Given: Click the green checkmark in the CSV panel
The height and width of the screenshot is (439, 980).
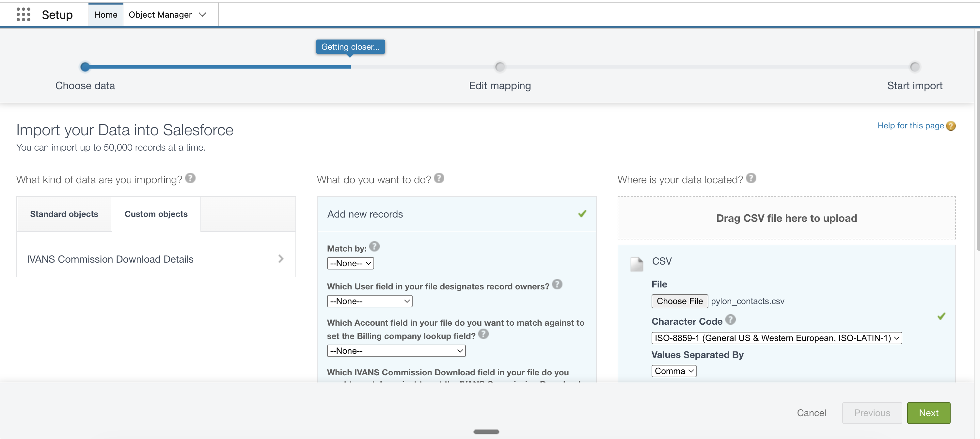Looking at the screenshot, I should click(941, 317).
